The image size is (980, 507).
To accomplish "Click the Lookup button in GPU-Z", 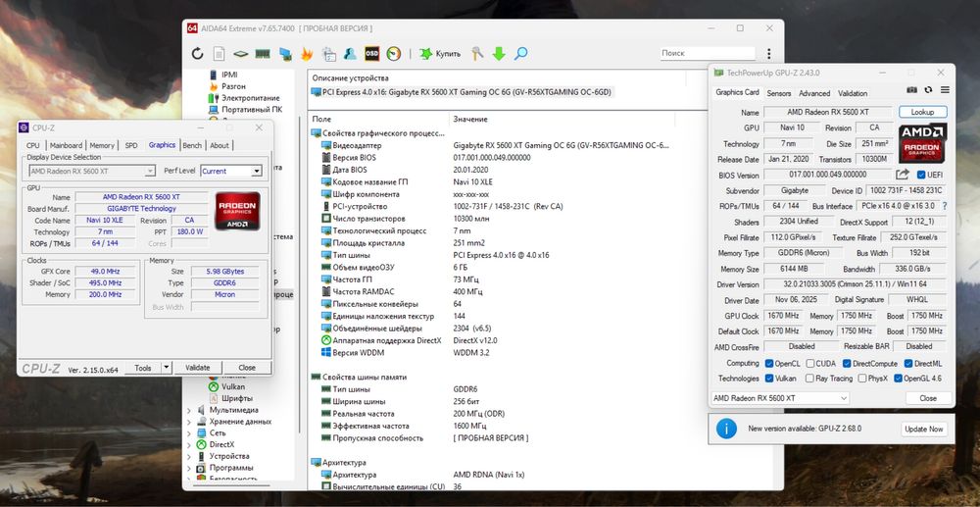I will pyautogui.click(x=922, y=112).
